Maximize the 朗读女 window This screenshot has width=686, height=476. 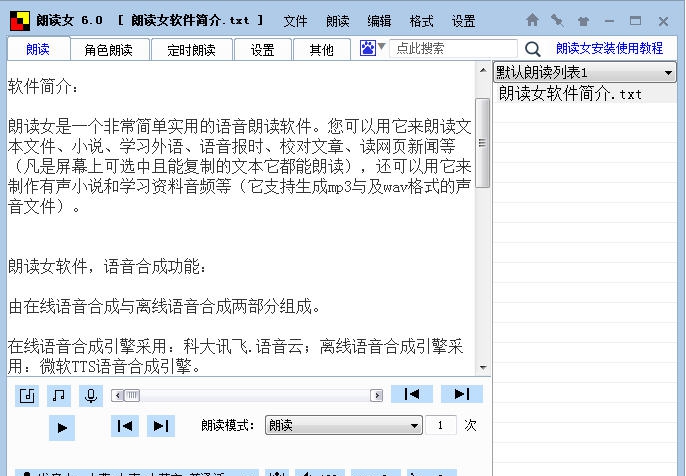636,21
